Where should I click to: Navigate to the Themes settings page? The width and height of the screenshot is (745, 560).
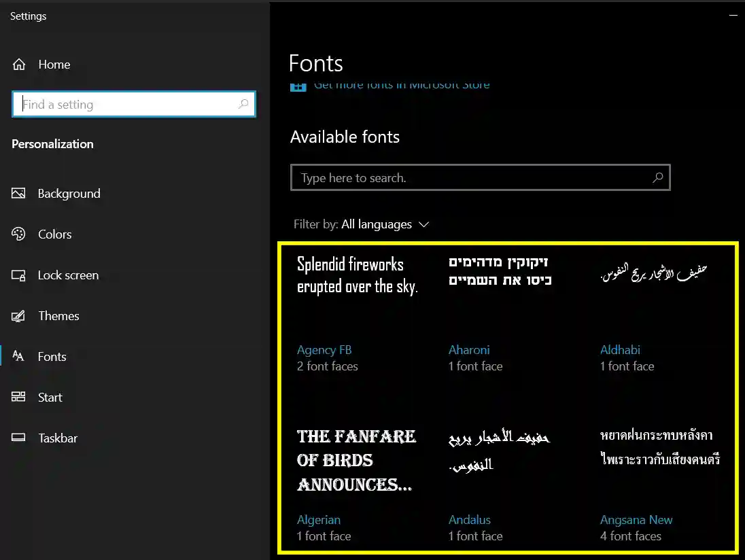[x=59, y=315]
